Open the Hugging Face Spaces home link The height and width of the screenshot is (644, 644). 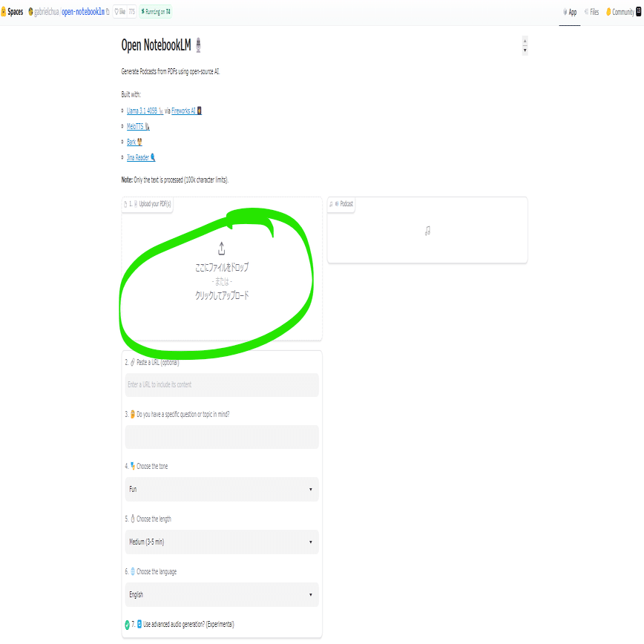click(x=12, y=12)
